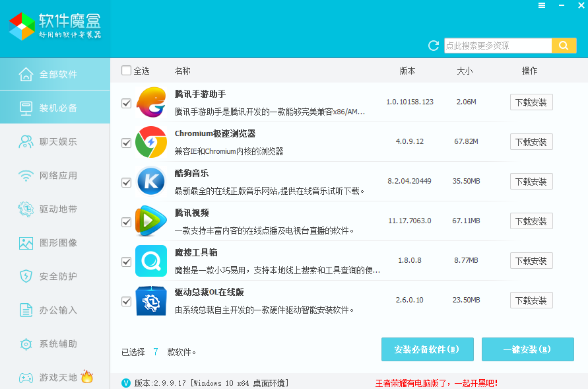Click 下载安装 for 腾讯手游助手

click(x=531, y=102)
